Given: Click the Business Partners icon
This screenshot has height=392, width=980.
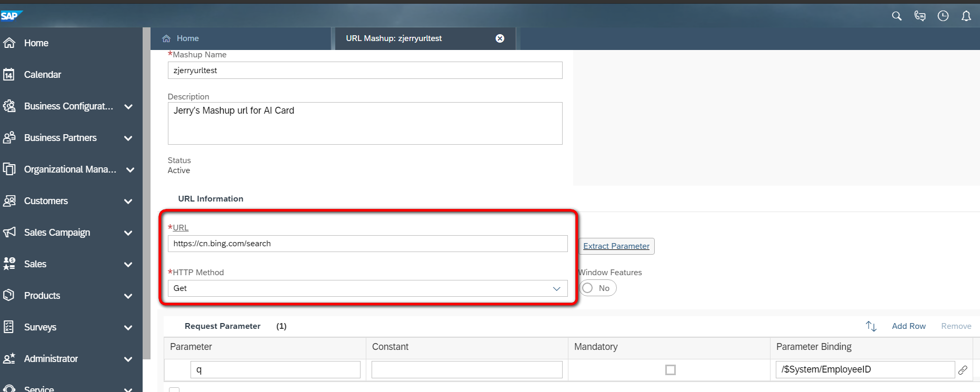Looking at the screenshot, I should tap(9, 138).
